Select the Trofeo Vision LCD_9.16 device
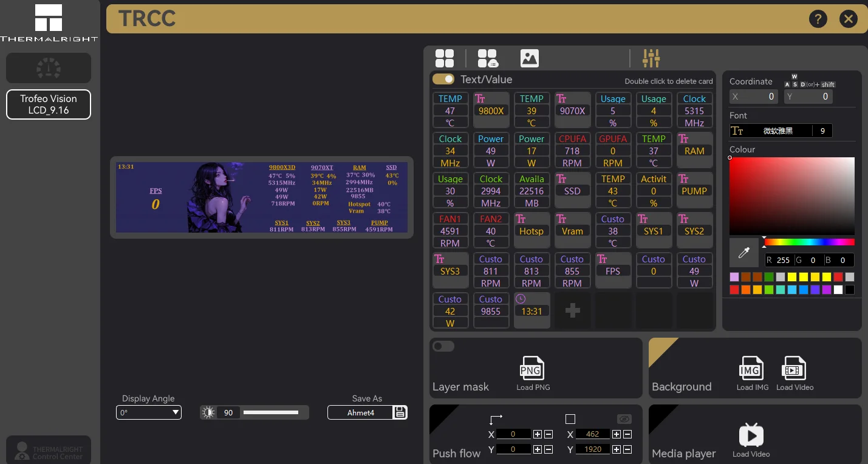The height and width of the screenshot is (464, 868). pyautogui.click(x=49, y=104)
